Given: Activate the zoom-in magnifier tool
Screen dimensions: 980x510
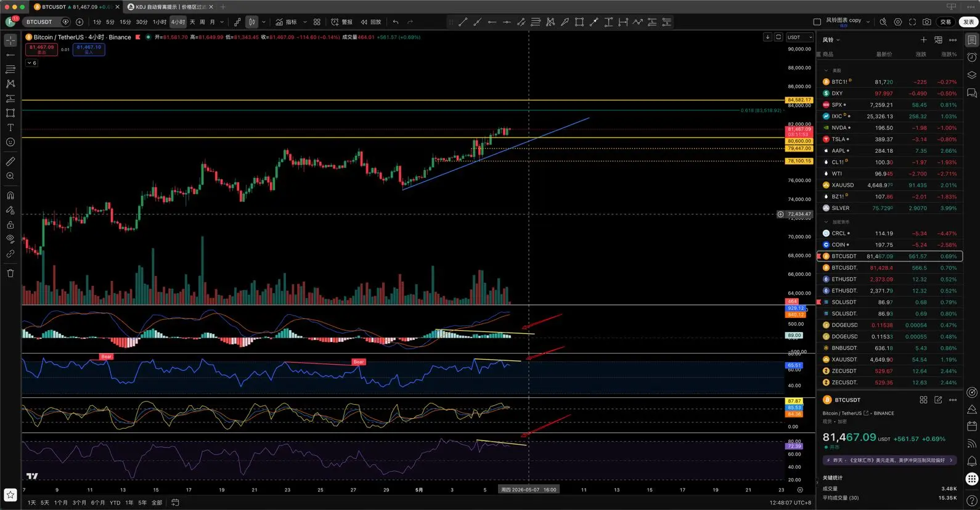Looking at the screenshot, I should click(x=10, y=176).
